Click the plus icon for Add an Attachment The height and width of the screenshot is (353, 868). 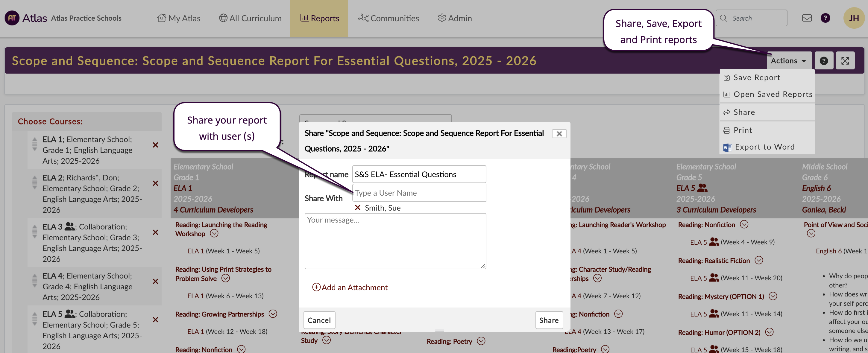316,287
